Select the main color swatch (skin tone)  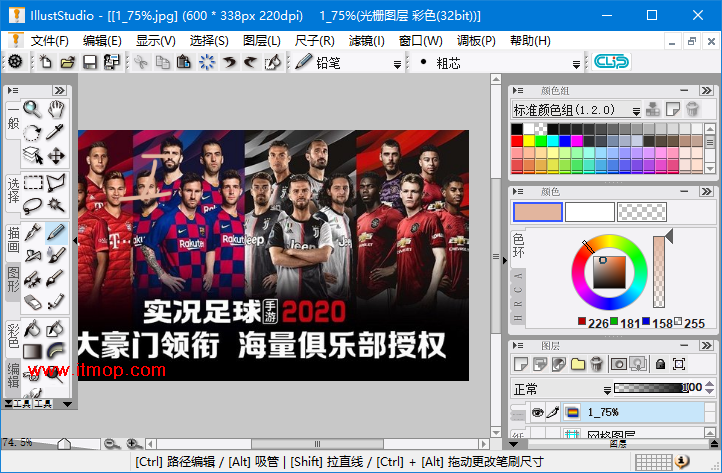pyautogui.click(x=537, y=212)
